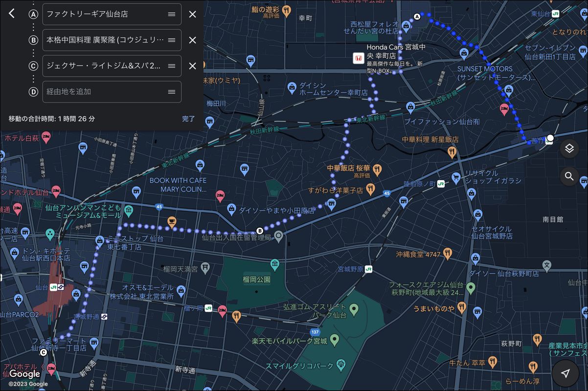Tap the 宮城野原 JR station icon
588x391 pixels.
click(368, 269)
